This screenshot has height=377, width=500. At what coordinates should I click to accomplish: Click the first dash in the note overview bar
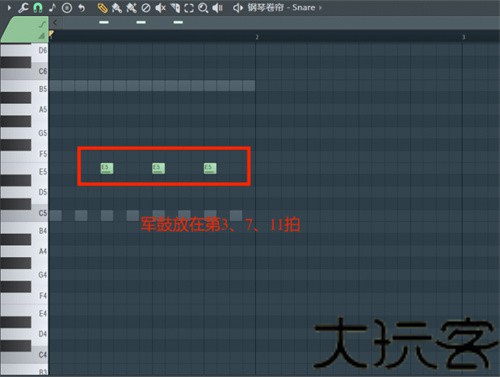pos(104,22)
